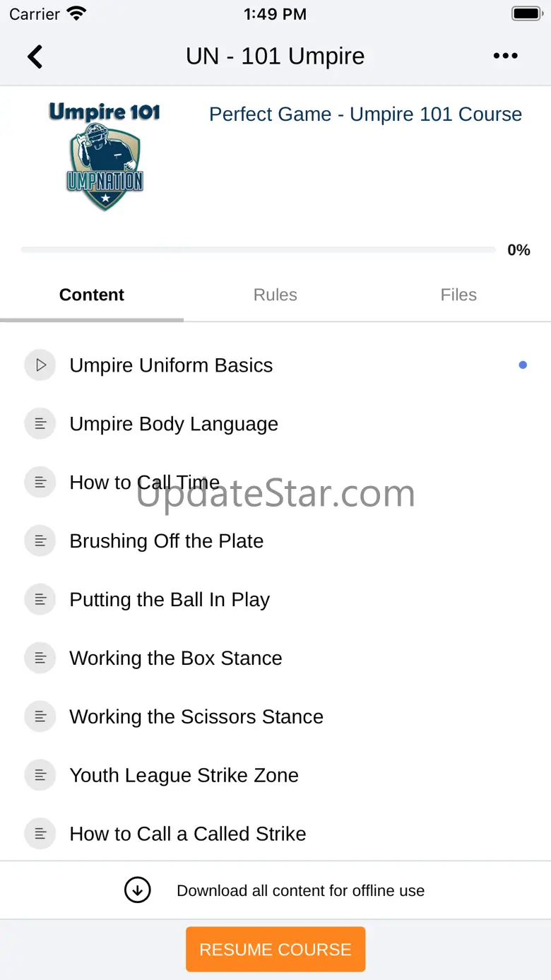Click the play icon for Umpire Uniform Basics
This screenshot has width=551, height=980.
[x=40, y=365]
